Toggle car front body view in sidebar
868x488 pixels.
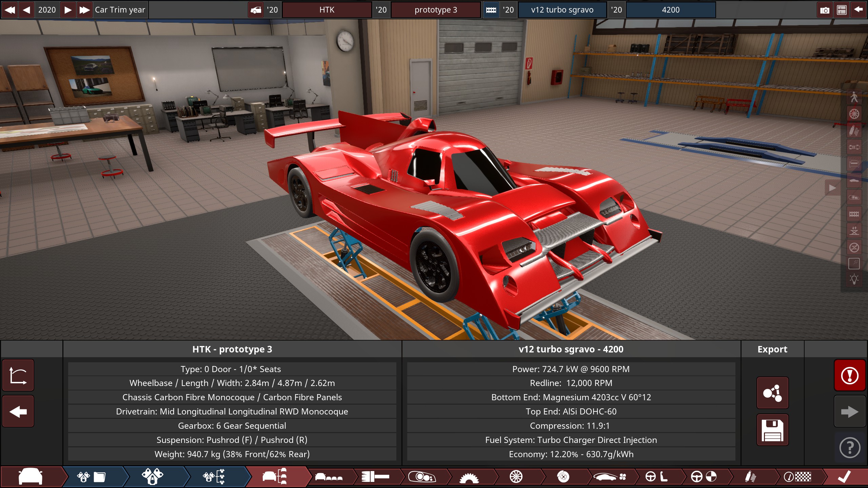tap(854, 164)
